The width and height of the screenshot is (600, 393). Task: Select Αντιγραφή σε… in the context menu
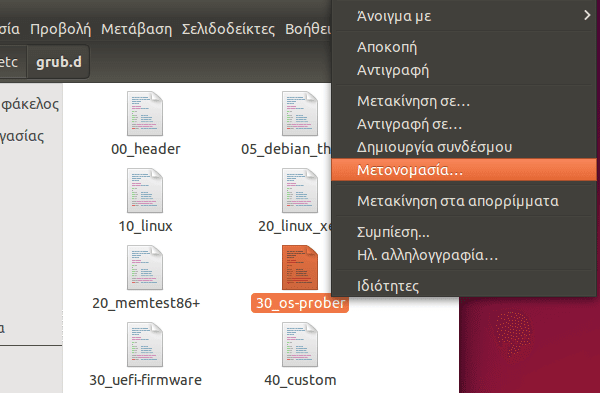click(464, 124)
